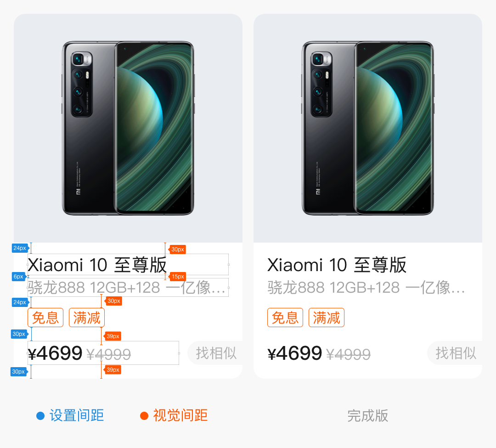Viewport: 496px width, 448px height.
Task: Click 找相似 button on the right card
Action: [x=455, y=353]
